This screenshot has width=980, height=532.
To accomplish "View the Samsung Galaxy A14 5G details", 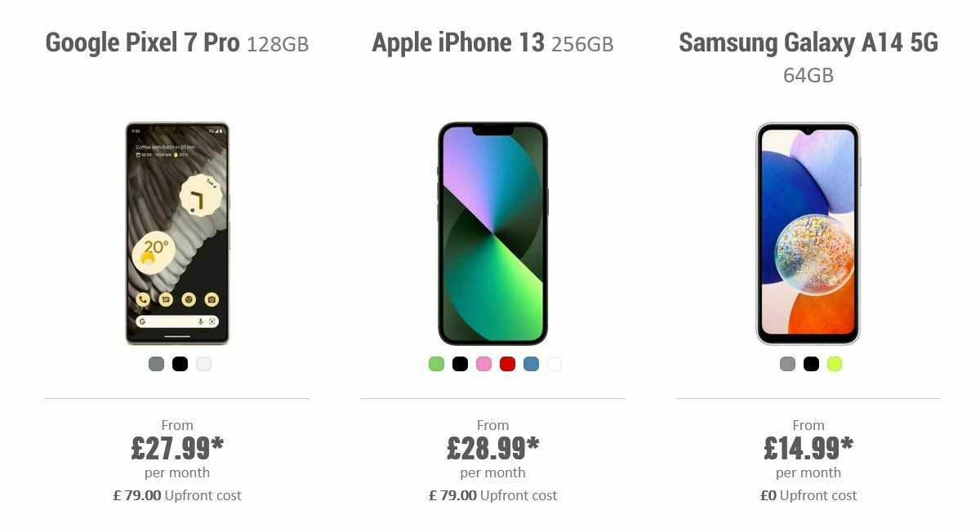I will pos(807,44).
